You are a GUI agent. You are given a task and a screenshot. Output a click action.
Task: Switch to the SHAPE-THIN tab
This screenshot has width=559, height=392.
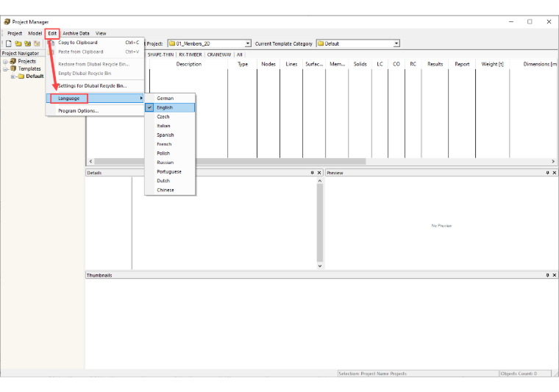(160, 54)
